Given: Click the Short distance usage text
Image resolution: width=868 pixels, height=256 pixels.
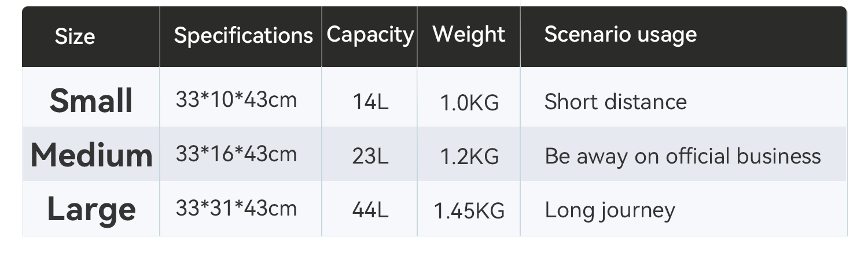Looking at the screenshot, I should click(x=616, y=102).
